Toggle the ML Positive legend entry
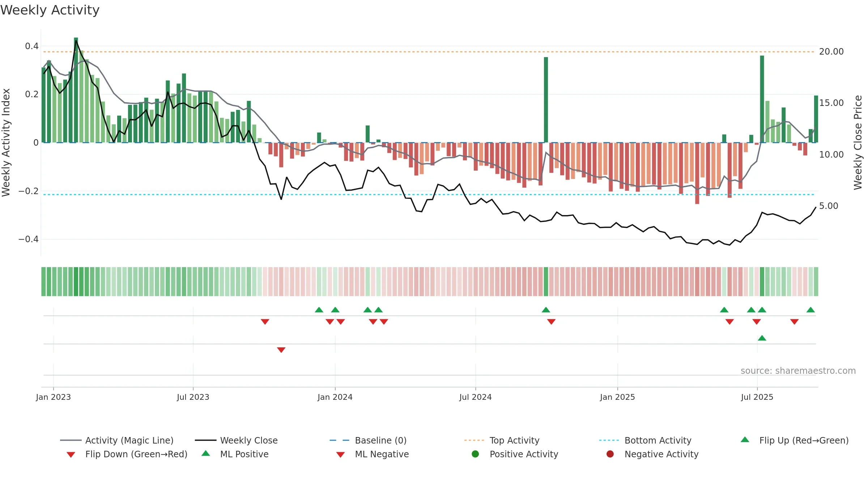Image resolution: width=868 pixels, height=488 pixels. (235, 454)
